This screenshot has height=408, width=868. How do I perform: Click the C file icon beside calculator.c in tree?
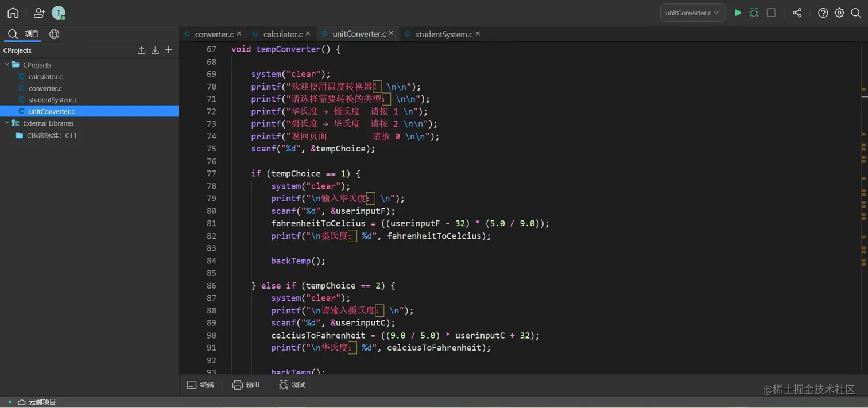[x=22, y=76]
